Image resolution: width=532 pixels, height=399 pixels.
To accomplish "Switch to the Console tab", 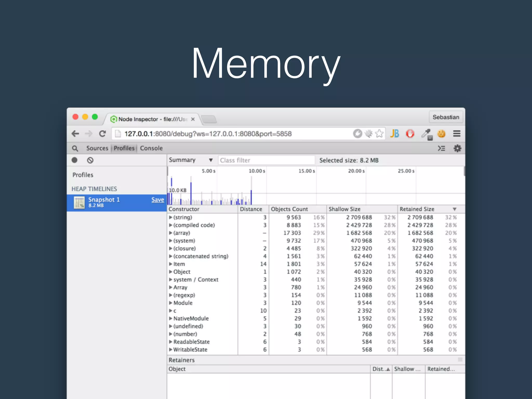I will point(151,148).
